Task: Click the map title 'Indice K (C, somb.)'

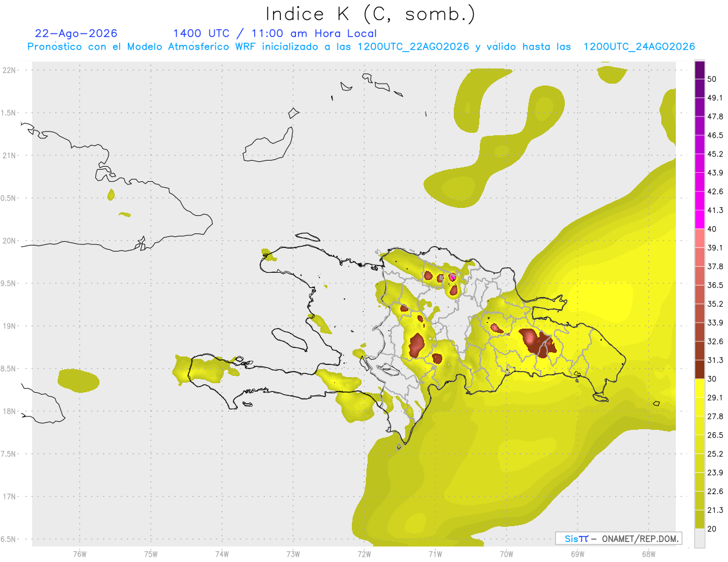Action: 370,14
